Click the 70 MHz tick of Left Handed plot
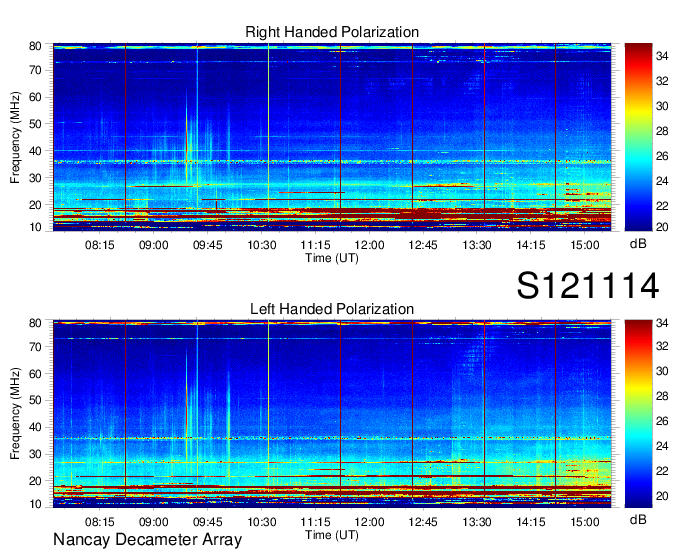This screenshot has width=680, height=552. (35, 347)
